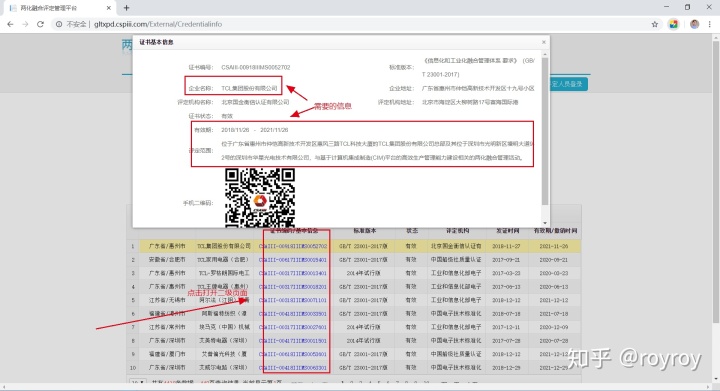Click company name TCL集团股份有限公司 in dialog
Viewport: 720px width, 391px height.
(249, 88)
